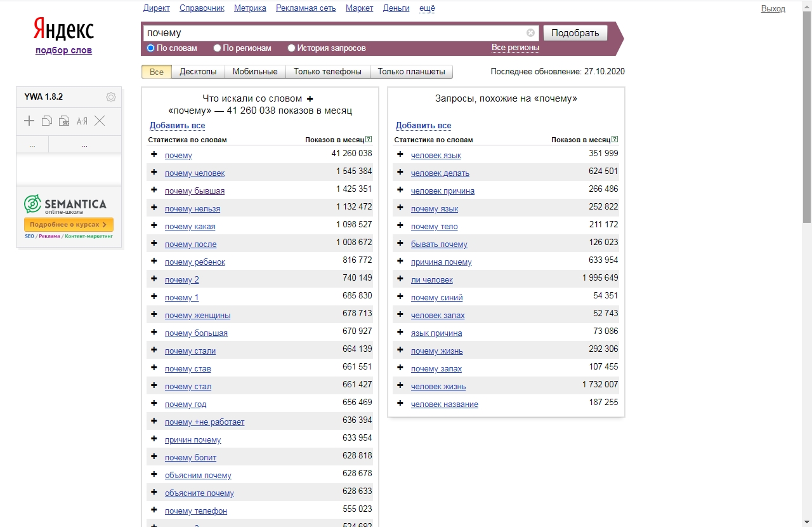Switch to the 'Только планшеты' tab
Viewport: 812px width, 527px height.
point(411,72)
